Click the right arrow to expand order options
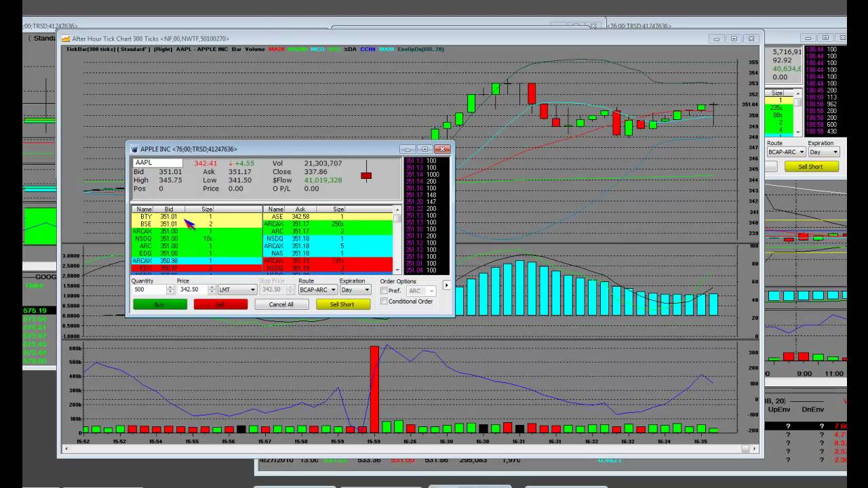 pos(446,285)
